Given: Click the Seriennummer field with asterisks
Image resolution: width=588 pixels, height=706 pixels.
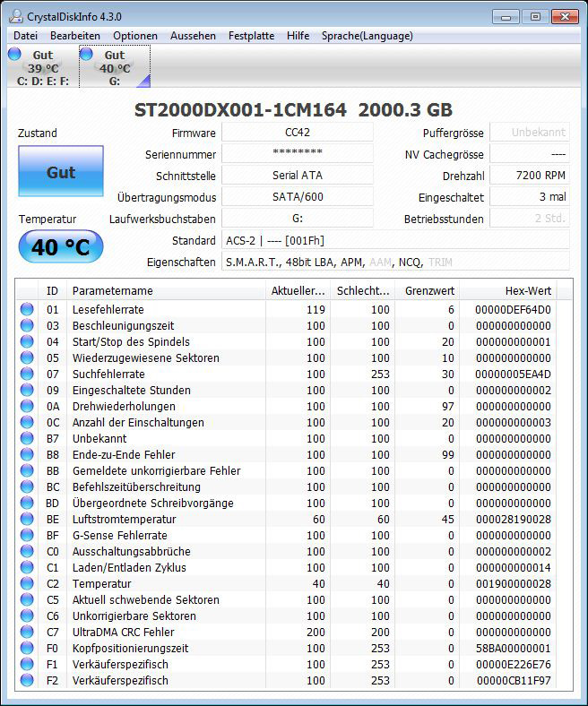Looking at the screenshot, I should coord(298,153).
